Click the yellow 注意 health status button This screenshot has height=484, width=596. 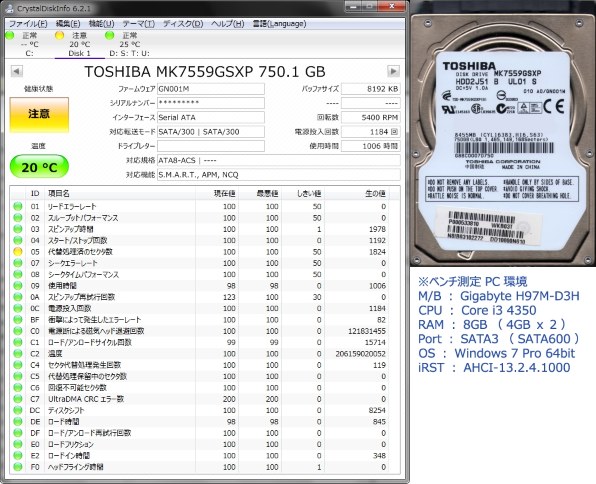coord(39,114)
